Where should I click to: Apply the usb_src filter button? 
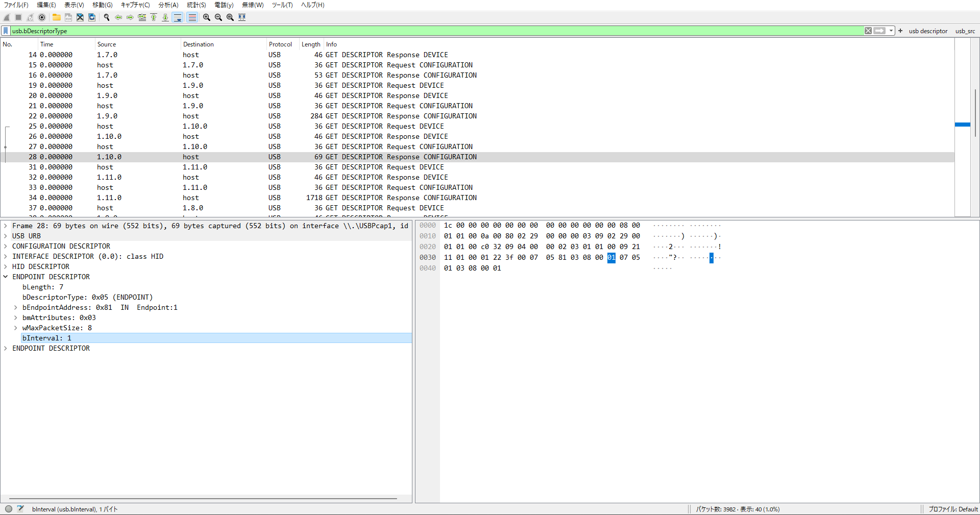pyautogui.click(x=966, y=31)
